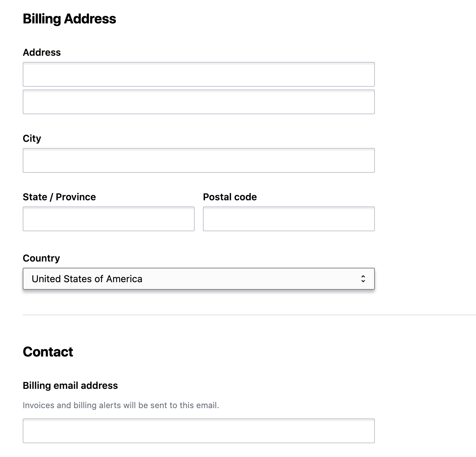
Task: Click the word Billing in the top heading
Action: click(x=42, y=19)
